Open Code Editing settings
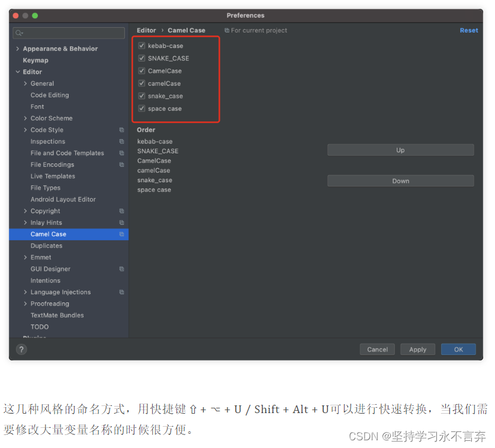Viewport: 495px width, 448px height. 50,95
